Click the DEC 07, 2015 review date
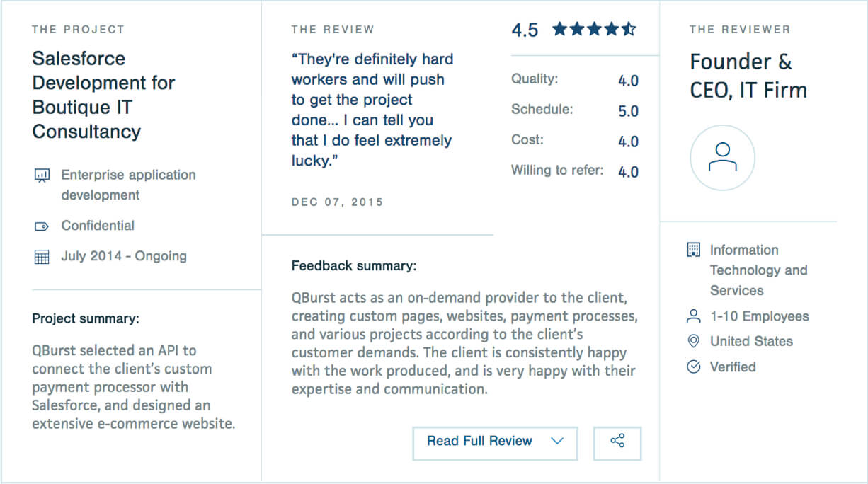 pyautogui.click(x=337, y=202)
